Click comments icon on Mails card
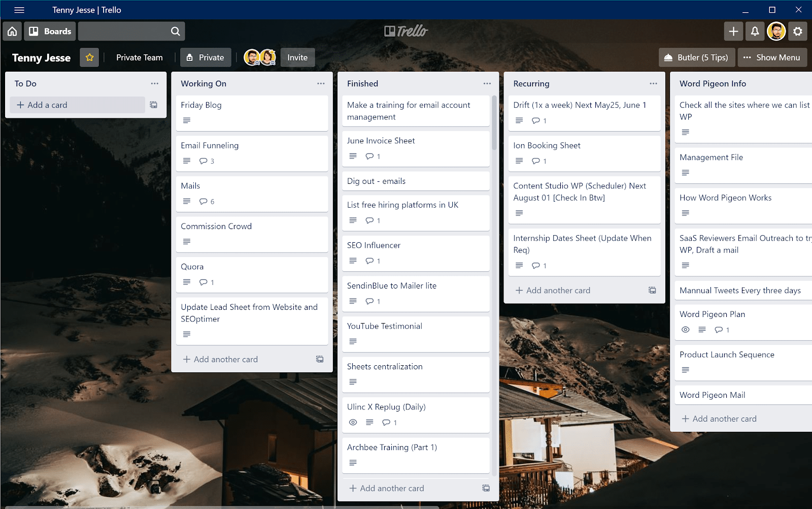The width and height of the screenshot is (812, 509). 203,202
